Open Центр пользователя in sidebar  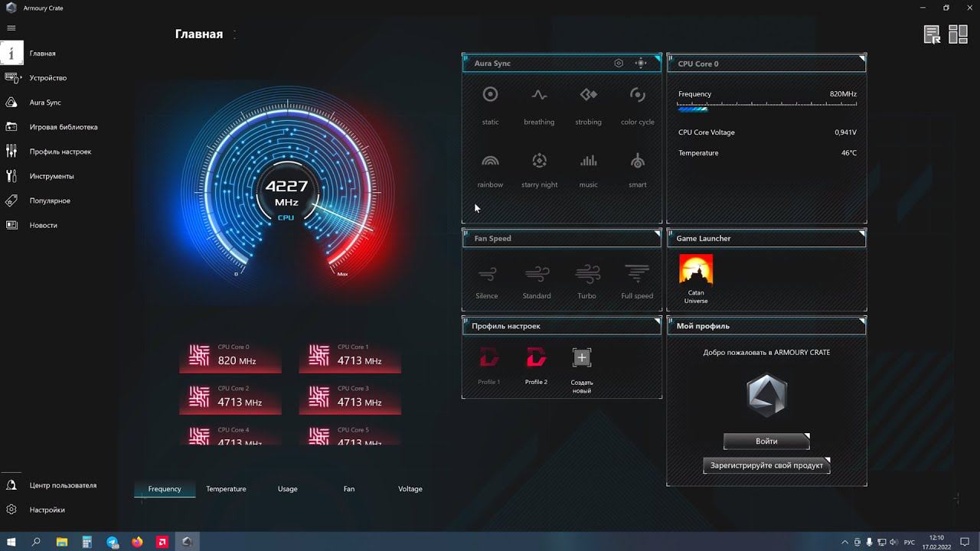[63, 485]
